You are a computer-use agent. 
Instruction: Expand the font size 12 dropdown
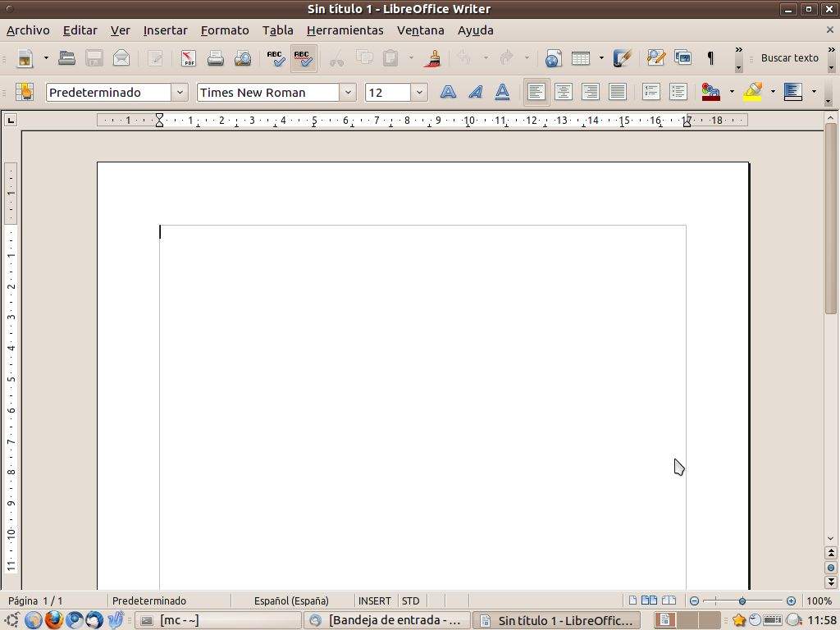pyautogui.click(x=418, y=92)
